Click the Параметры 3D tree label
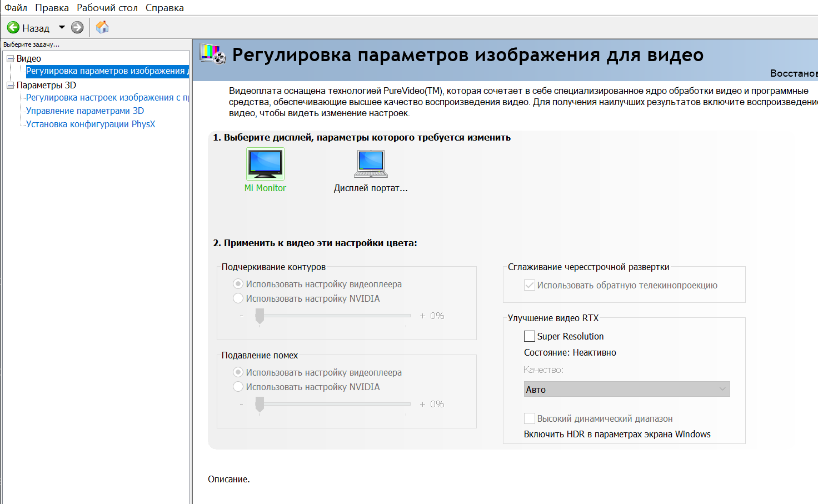The width and height of the screenshot is (818, 504). tap(46, 85)
